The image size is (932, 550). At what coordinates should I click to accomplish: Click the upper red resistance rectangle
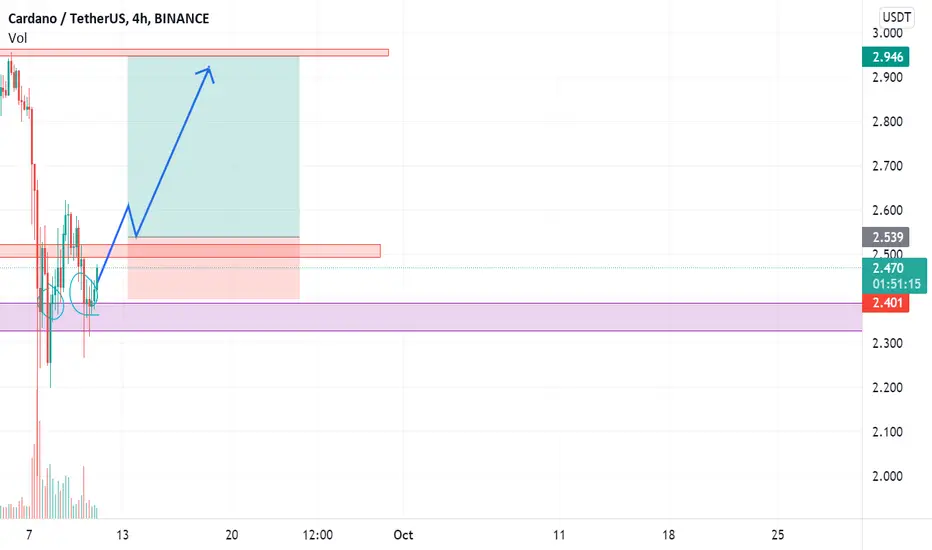[x=194, y=53]
